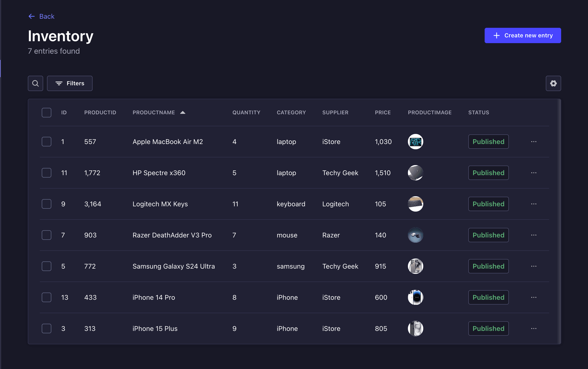Toggle PRODUCTNAME sort direction arrow
The width and height of the screenshot is (588, 369).
pyautogui.click(x=183, y=113)
